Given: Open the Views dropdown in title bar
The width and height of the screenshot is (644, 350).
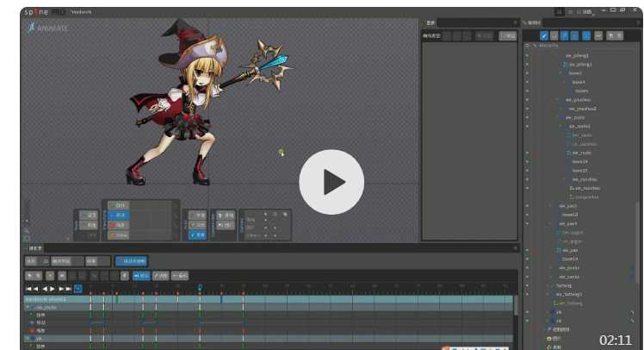Looking at the screenshot, I should coord(587,12).
